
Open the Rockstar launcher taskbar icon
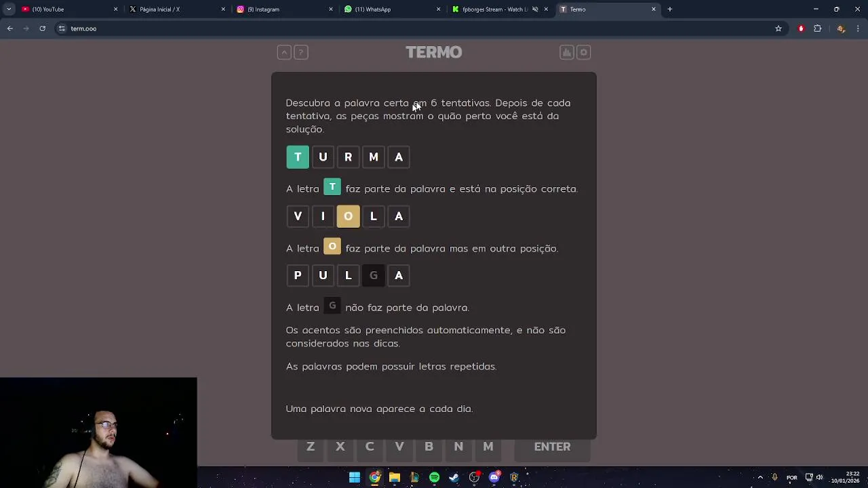coord(514,478)
